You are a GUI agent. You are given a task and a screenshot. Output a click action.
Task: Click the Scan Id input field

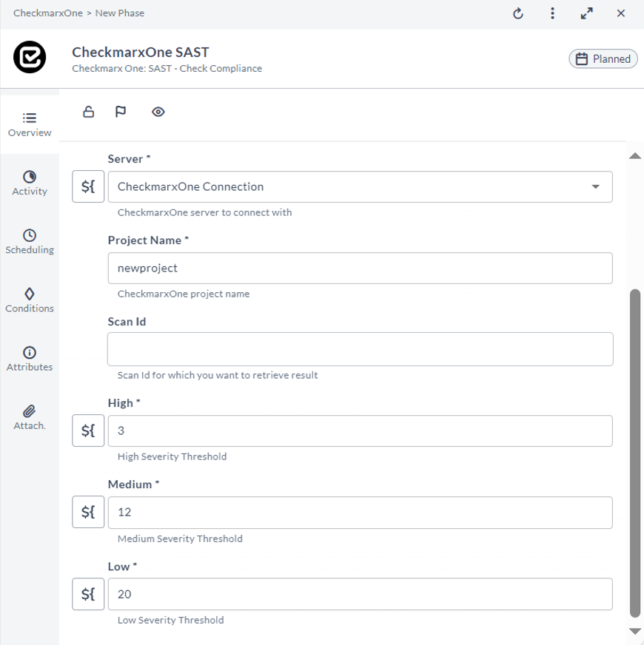coord(360,349)
